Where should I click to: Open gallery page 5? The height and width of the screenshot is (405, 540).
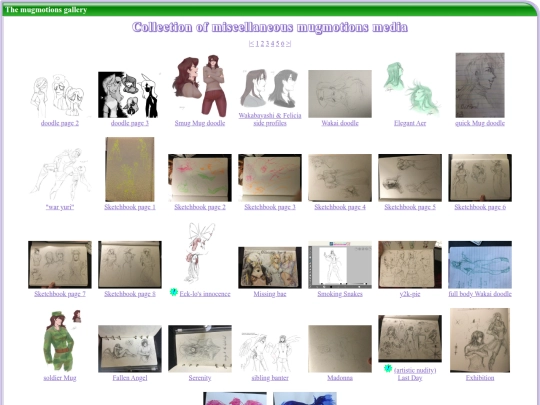278,43
